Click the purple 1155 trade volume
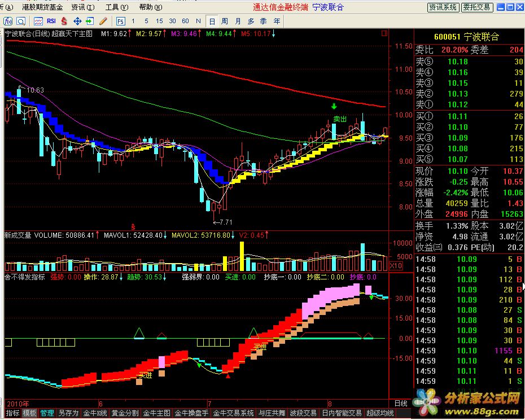This screenshot has width=525, height=420. (504, 351)
